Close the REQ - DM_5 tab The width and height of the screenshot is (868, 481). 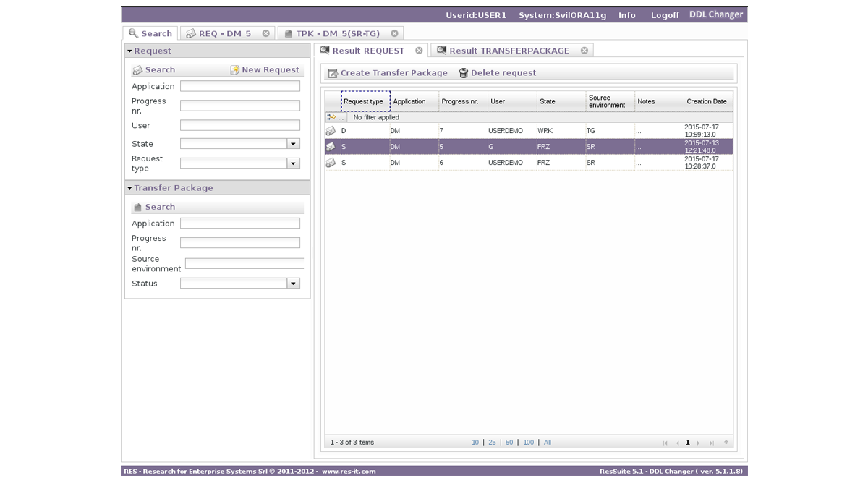pyautogui.click(x=265, y=33)
